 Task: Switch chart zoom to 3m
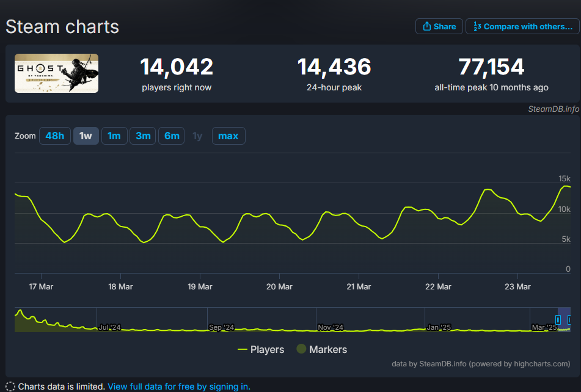pos(143,136)
